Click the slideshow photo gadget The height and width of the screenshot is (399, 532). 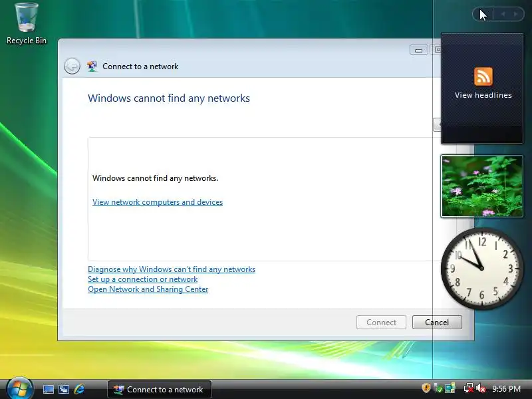pos(481,186)
